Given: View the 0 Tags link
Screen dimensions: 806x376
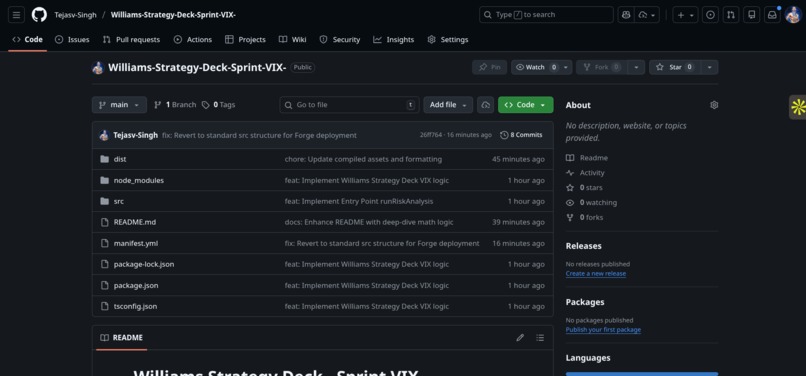Looking at the screenshot, I should pyautogui.click(x=218, y=105).
